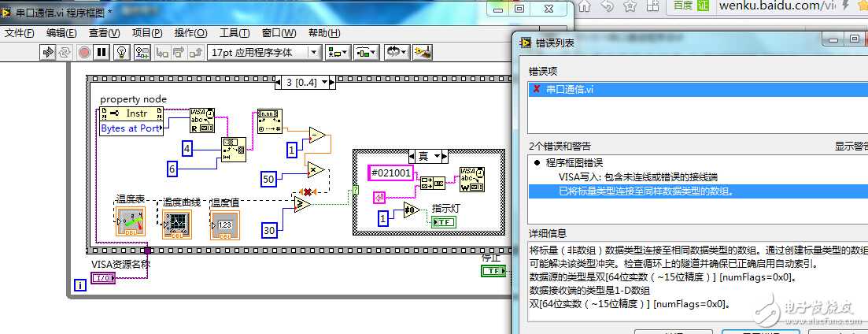Click next-case arrow right of 真

(x=445, y=156)
